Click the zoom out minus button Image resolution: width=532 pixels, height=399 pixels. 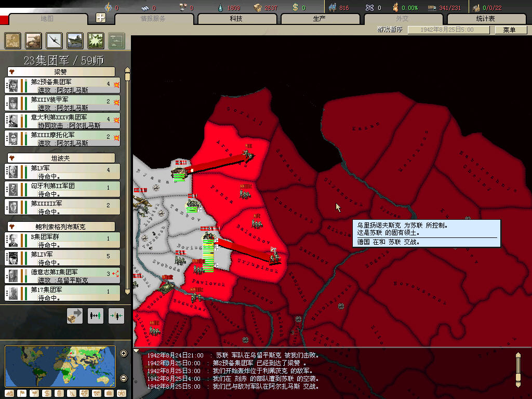124,378
